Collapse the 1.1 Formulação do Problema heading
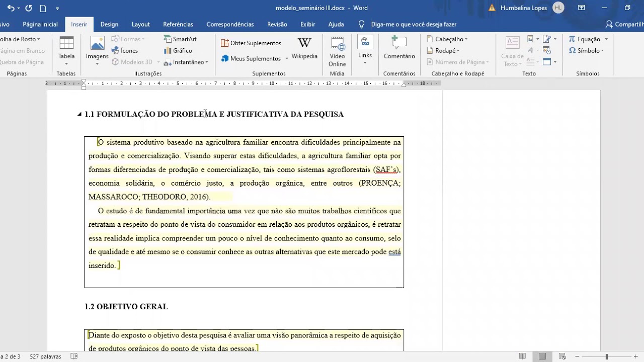This screenshot has width=644, height=362. click(79, 114)
